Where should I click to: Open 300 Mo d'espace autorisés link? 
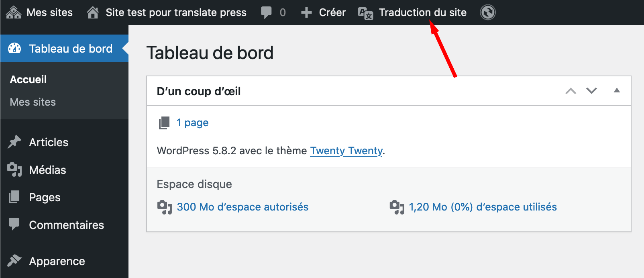(243, 207)
